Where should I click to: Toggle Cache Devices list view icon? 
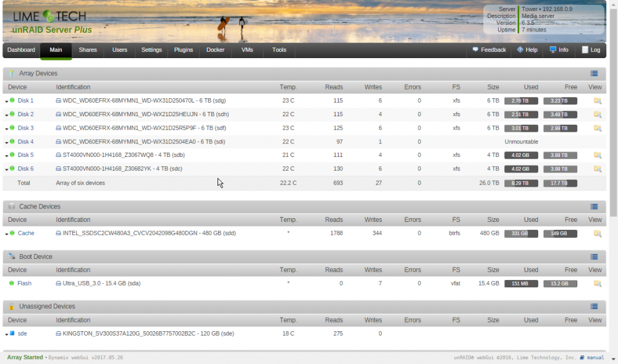(594, 207)
